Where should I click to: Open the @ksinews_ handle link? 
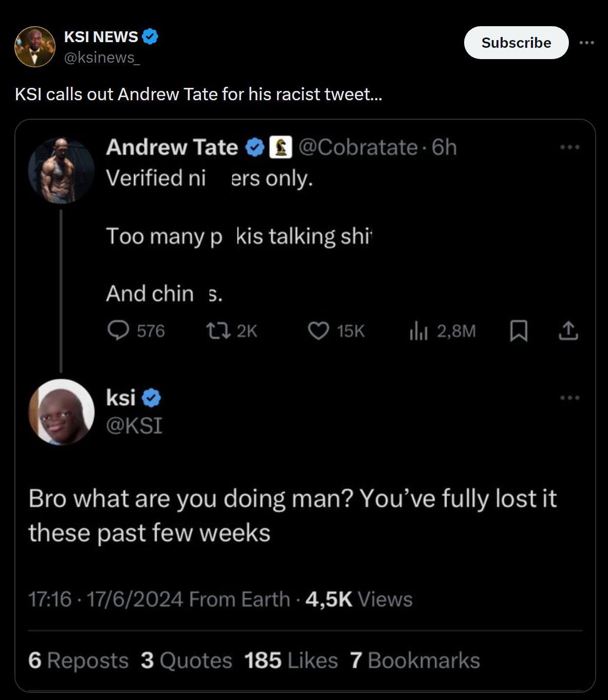pyautogui.click(x=102, y=58)
